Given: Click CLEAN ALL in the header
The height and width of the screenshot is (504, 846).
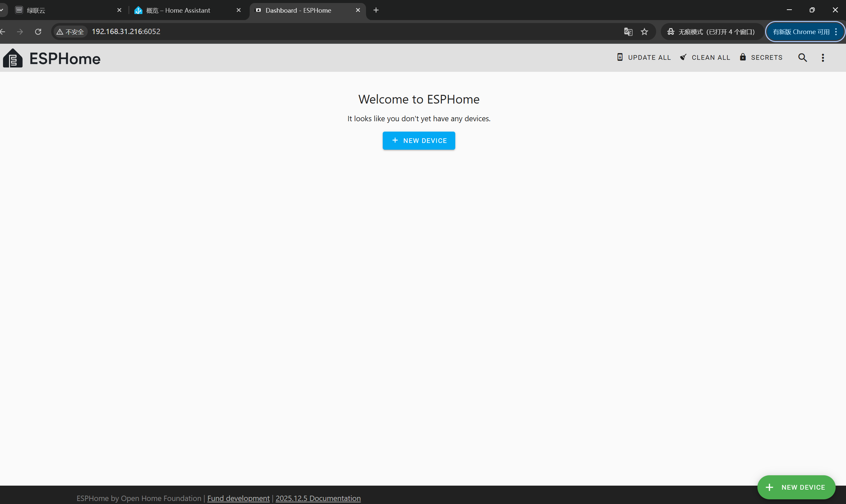Looking at the screenshot, I should [705, 57].
